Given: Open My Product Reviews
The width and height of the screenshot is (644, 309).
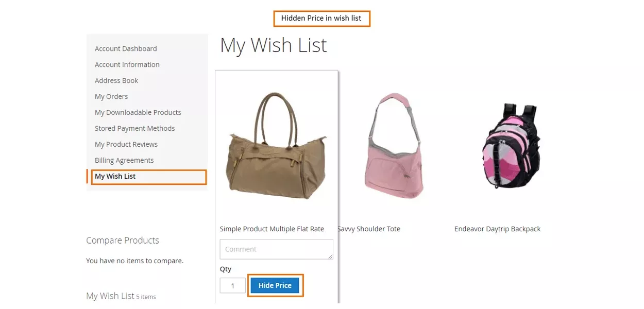Looking at the screenshot, I should 126,144.
